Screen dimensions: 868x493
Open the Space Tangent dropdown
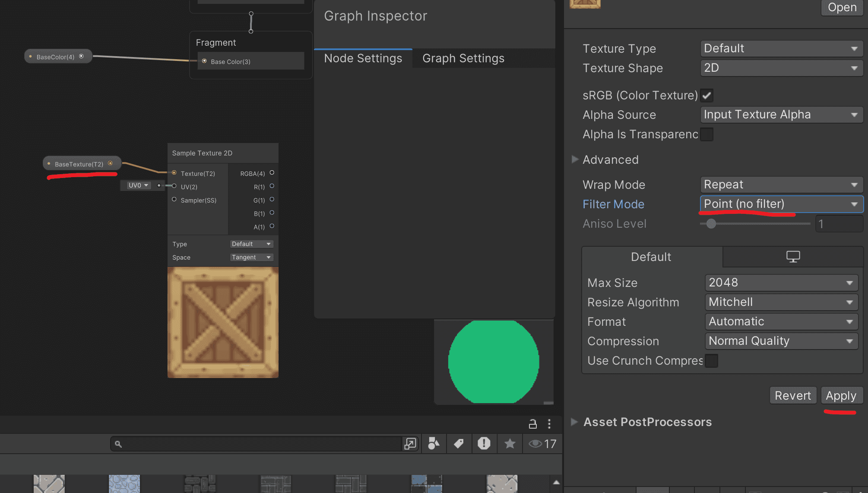[x=251, y=258]
